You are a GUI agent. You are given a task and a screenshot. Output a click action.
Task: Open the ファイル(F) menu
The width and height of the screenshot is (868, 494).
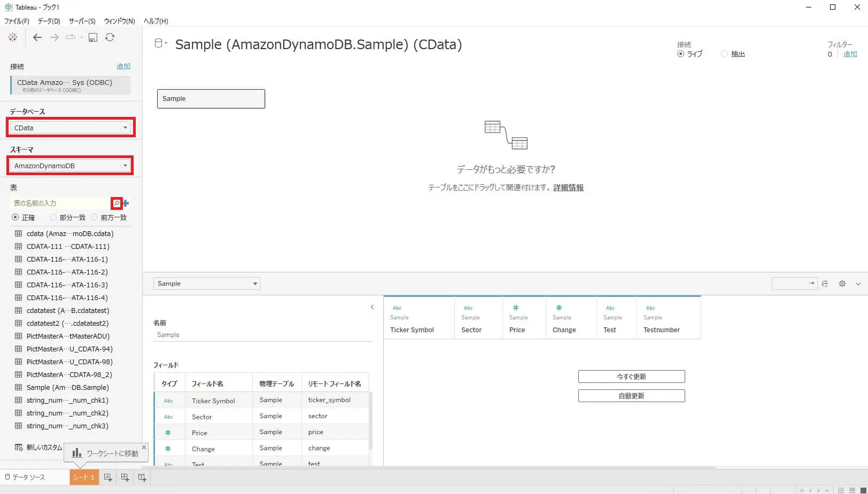coord(17,21)
